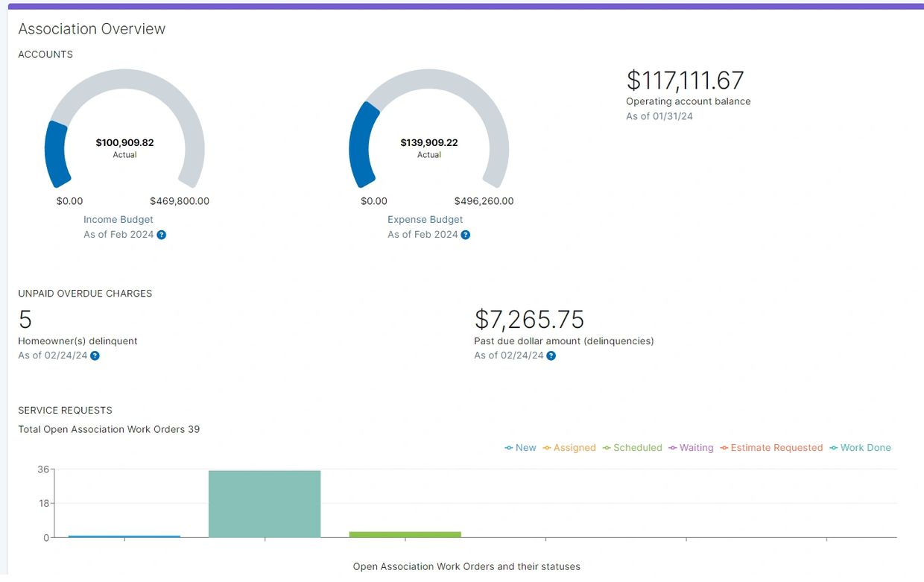Click the $7,265.75 past due amount

[x=529, y=320]
